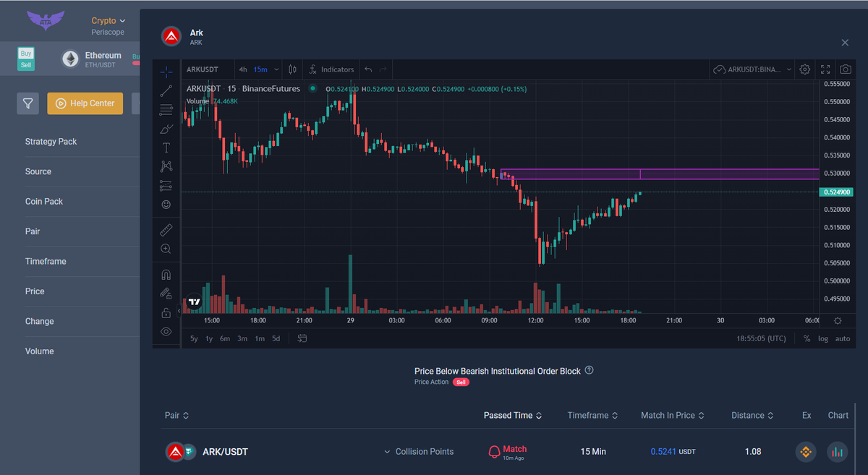
Task: Select the trend line drawing tool
Action: tap(166, 91)
